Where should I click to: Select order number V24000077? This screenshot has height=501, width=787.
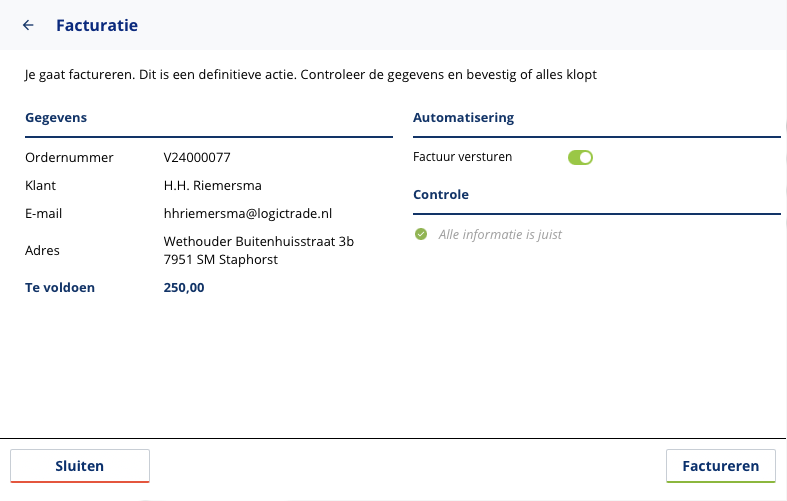pos(197,157)
